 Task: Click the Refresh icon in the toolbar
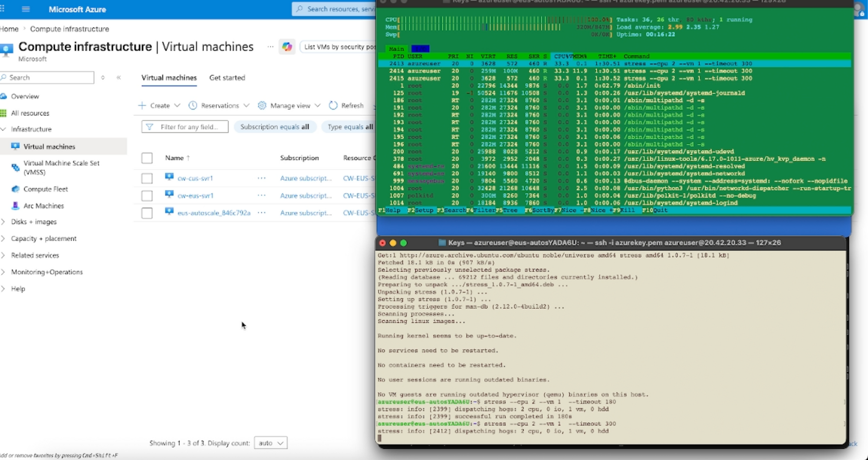coord(333,105)
